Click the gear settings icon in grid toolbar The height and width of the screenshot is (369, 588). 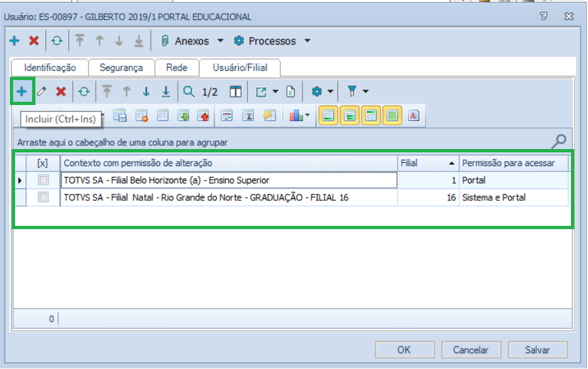(317, 91)
